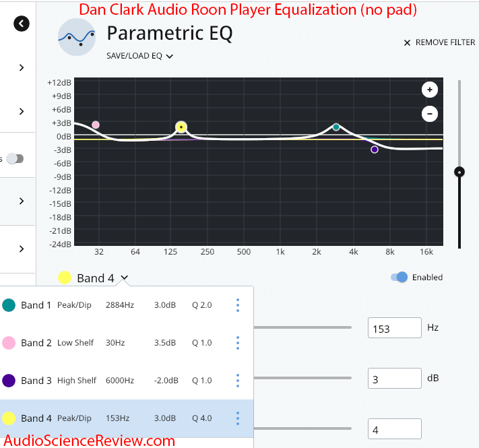This screenshot has width=479, height=448.
Task: Select the pink low shelf graph handle
Action: tap(96, 125)
